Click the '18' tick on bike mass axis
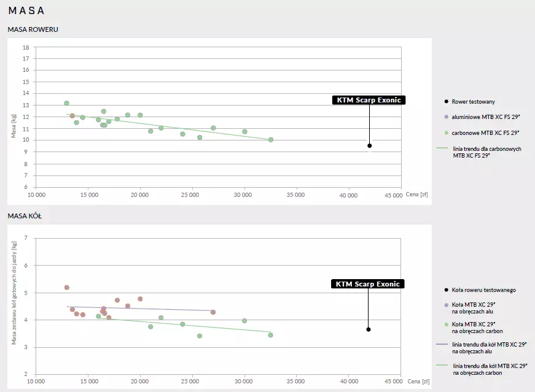Viewport: 535px width, 392px height. click(x=26, y=47)
